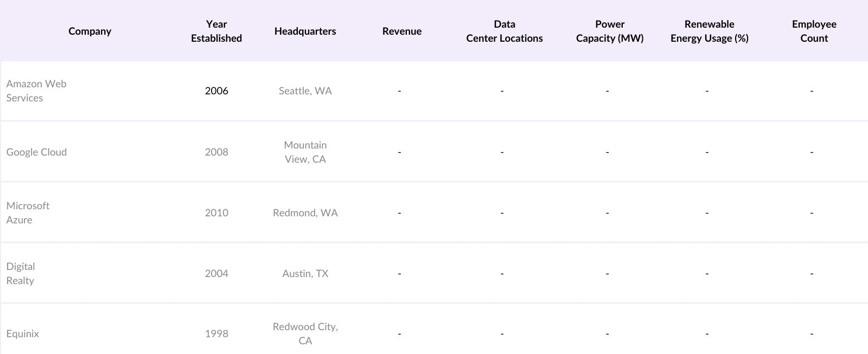Select the Austin, TX headquarters cell

click(305, 273)
